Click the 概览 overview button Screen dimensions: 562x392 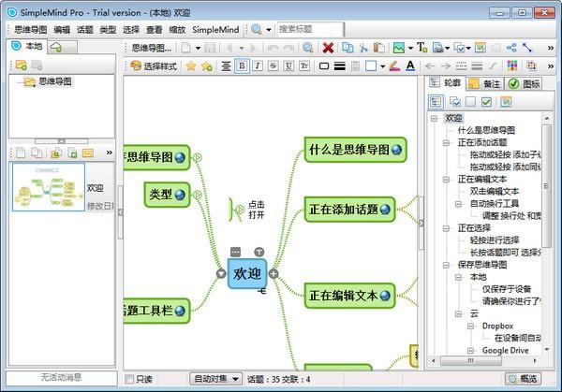click(523, 379)
